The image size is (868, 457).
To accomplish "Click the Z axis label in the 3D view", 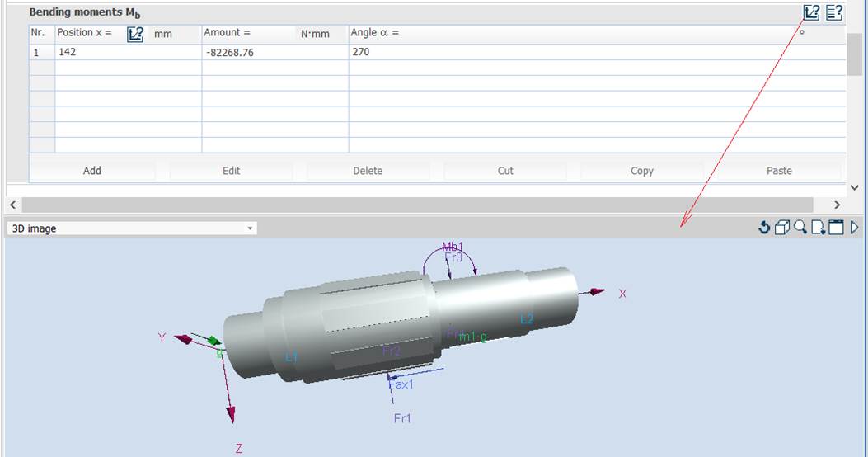I will point(238,449).
